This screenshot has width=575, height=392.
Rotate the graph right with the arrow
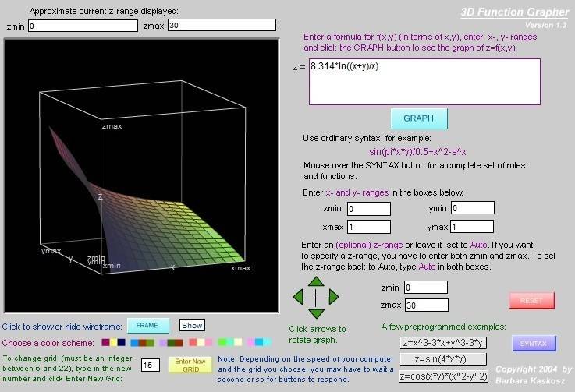pyautogui.click(x=333, y=297)
